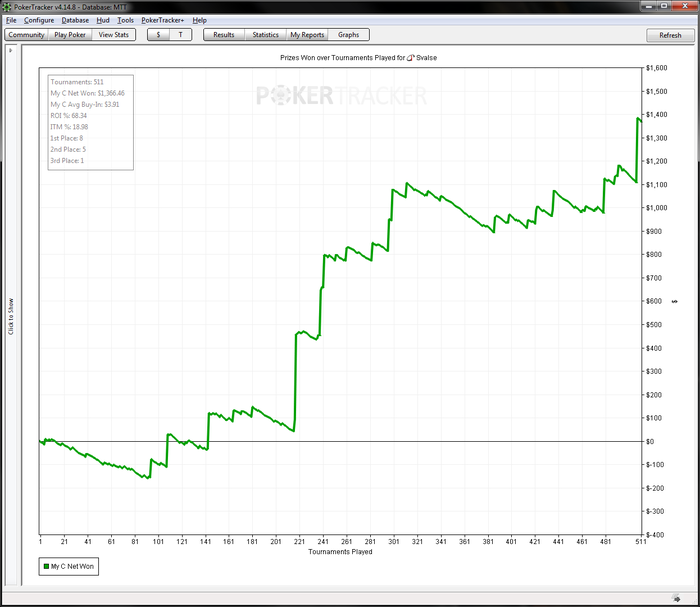Switch to cash games with $ button

point(158,35)
